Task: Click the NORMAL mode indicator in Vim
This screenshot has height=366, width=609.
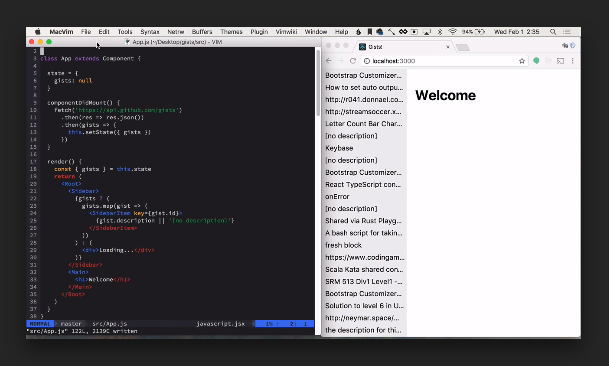Action: tap(40, 324)
